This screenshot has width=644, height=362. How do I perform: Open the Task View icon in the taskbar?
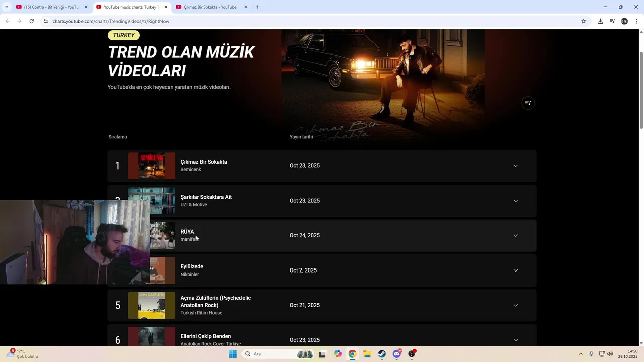point(323,354)
